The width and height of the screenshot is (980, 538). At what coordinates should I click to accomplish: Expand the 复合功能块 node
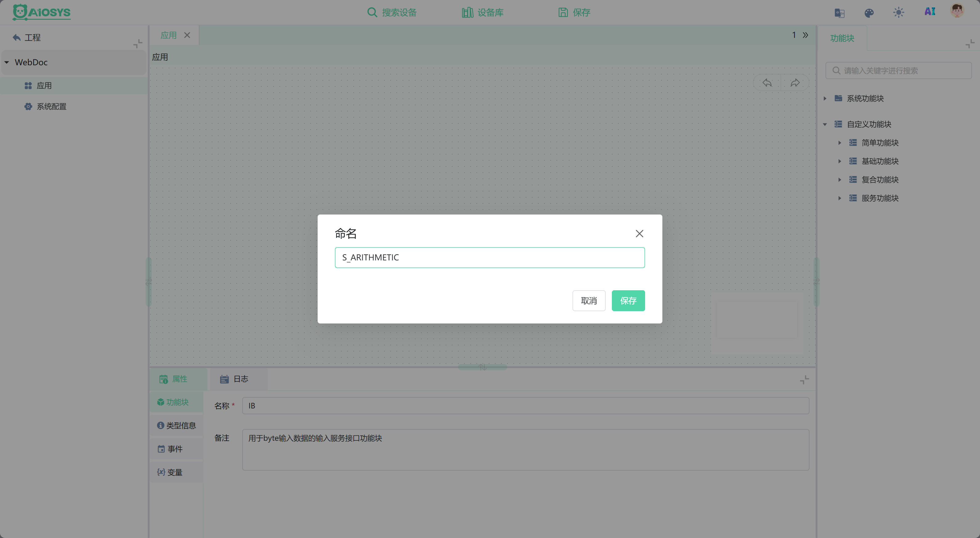tap(840, 179)
